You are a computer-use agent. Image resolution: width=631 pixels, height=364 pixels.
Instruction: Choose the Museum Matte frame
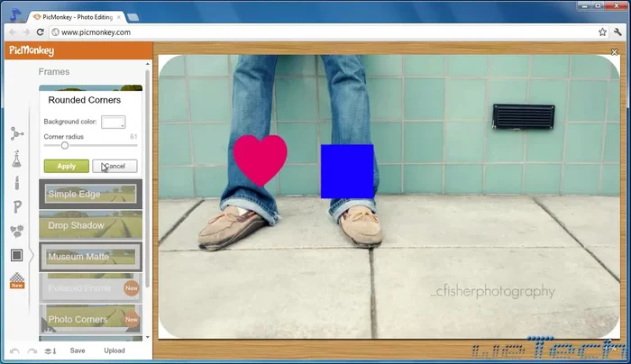point(90,257)
